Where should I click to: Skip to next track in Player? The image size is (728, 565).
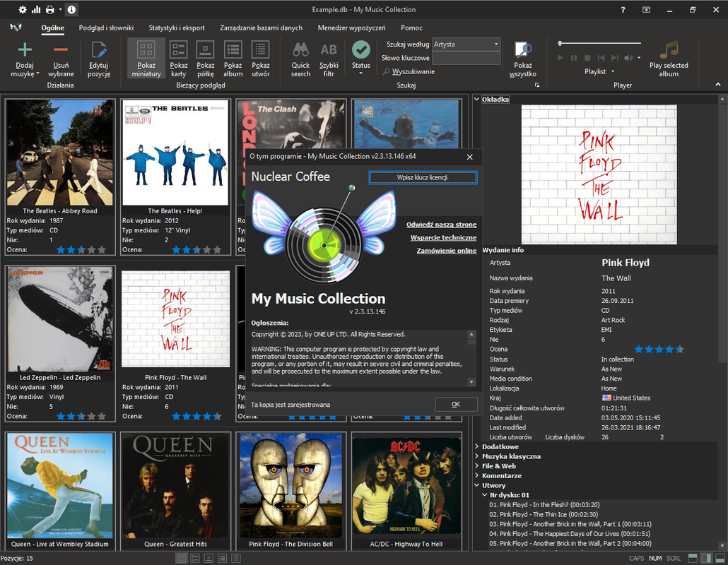point(615,57)
